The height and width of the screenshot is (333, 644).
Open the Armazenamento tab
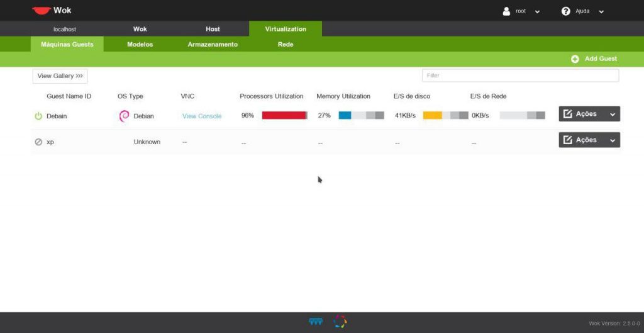(x=213, y=45)
